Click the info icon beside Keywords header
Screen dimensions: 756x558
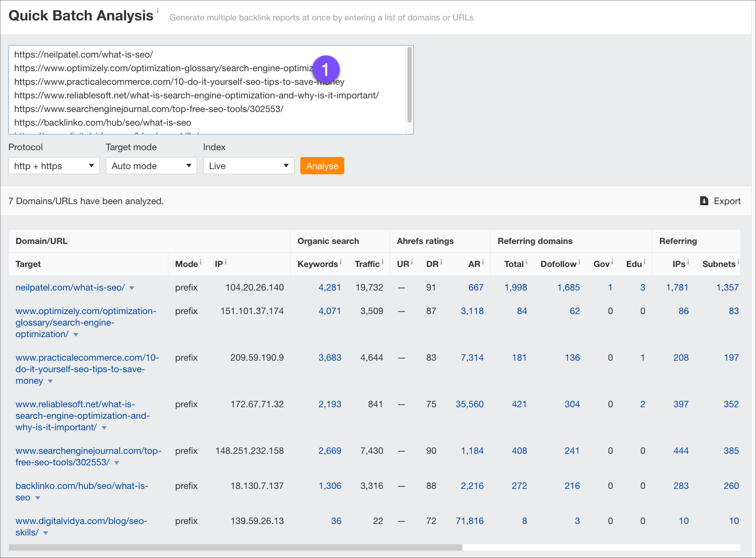pos(341,262)
